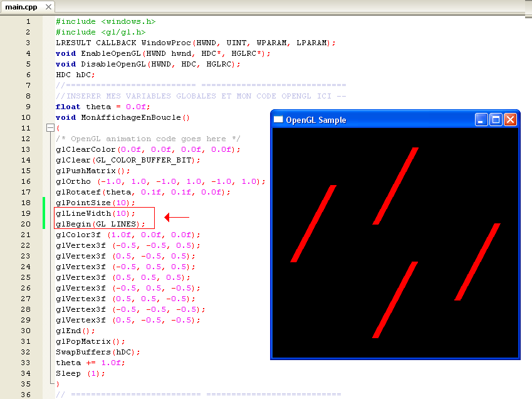Click the 'glEnd();' line

(75, 331)
